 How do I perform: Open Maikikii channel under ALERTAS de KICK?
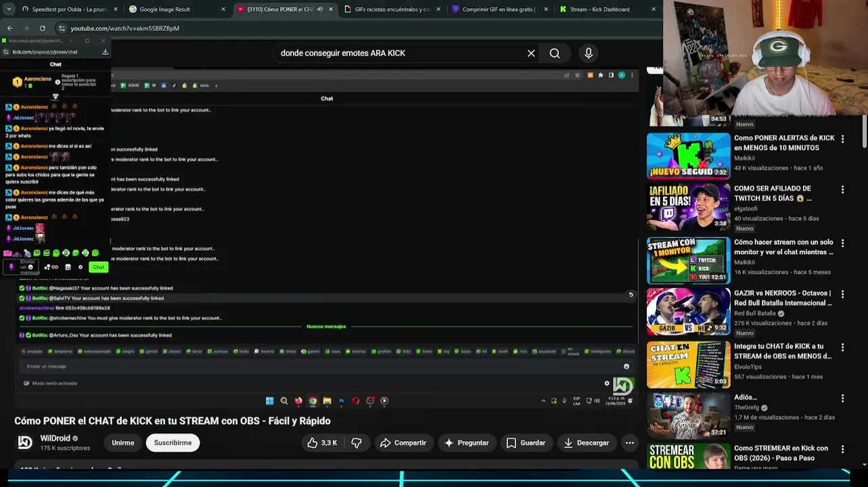(x=744, y=158)
